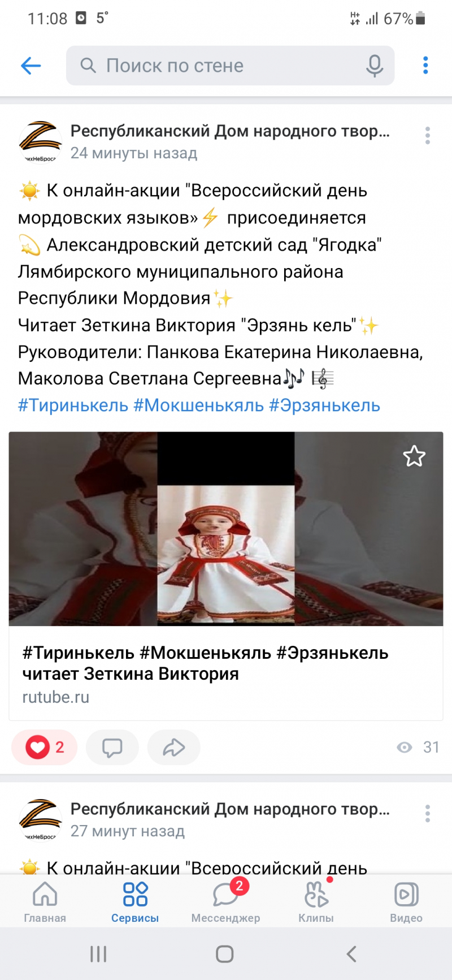Open options menu of the 27 минут post
This screenshot has width=452, height=980.
(428, 814)
